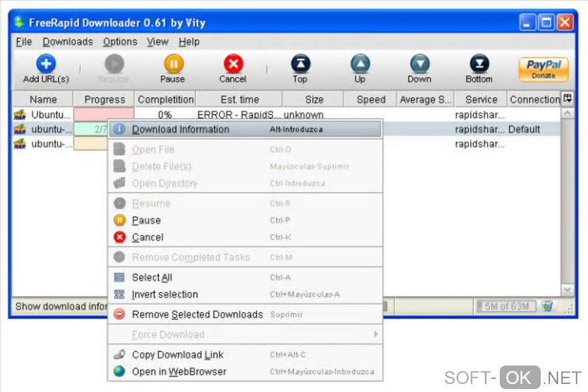Expand the Force Download submenu arrow

[376, 334]
